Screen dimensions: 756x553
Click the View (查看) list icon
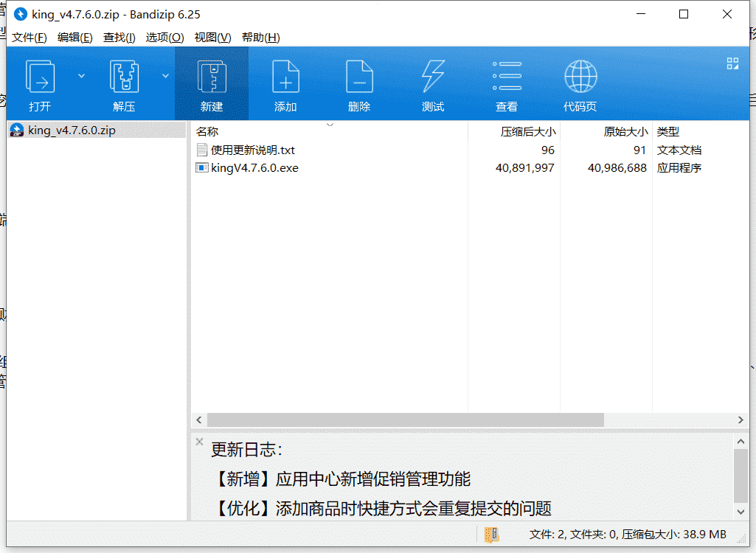point(507,76)
